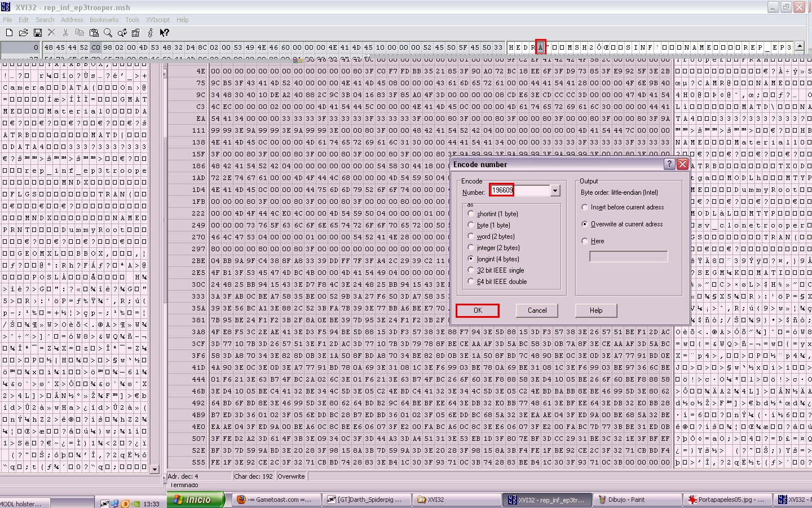Choose Insert before current adress
The height and width of the screenshot is (508, 812).
[x=584, y=207]
